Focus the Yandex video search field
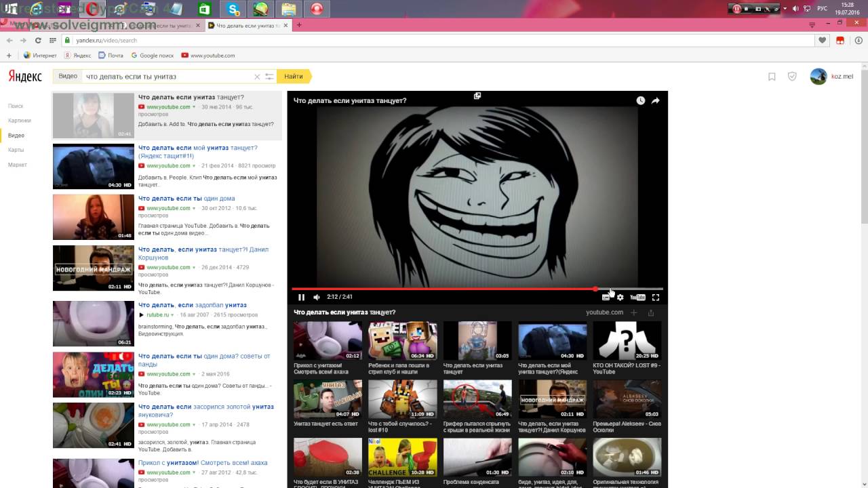 pyautogui.click(x=167, y=77)
